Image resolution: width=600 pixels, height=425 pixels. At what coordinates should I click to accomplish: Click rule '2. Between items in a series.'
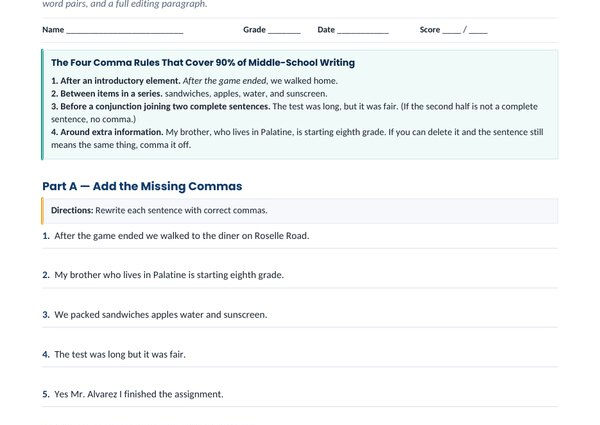click(107, 94)
